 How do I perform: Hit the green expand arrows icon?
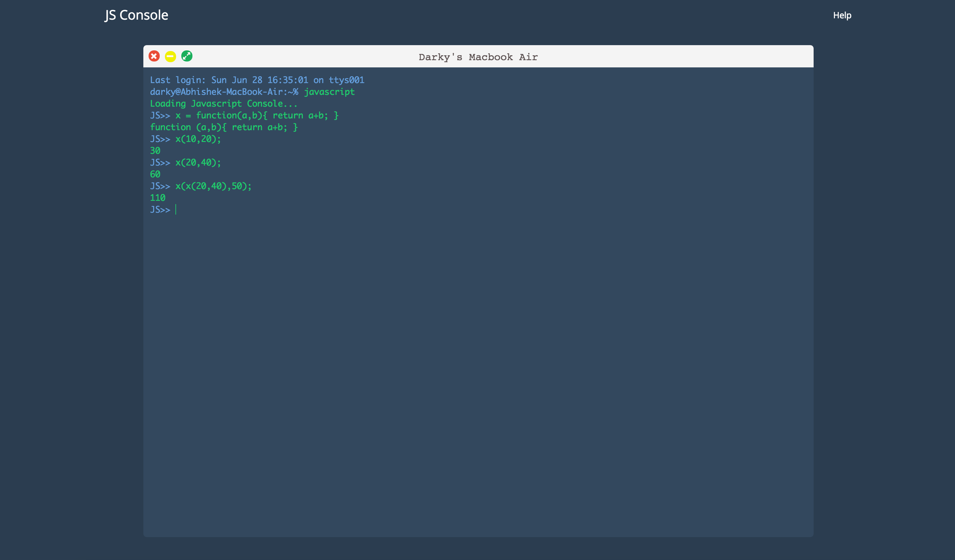coord(187,56)
